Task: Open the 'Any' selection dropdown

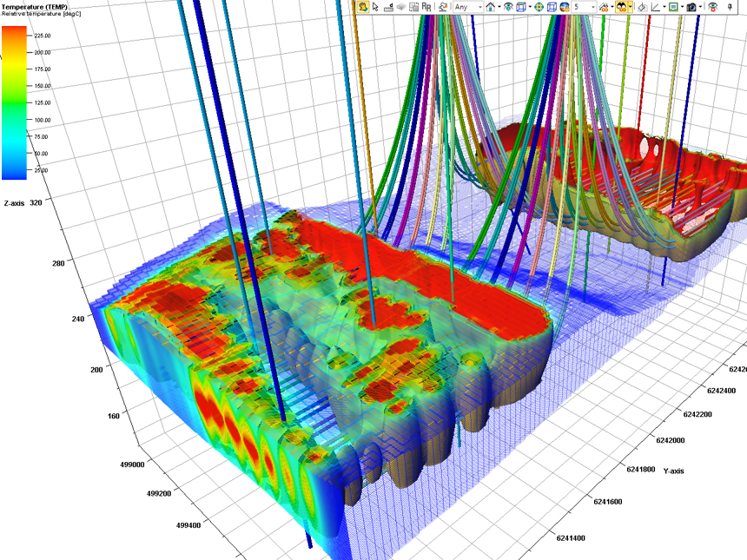Action: (x=467, y=7)
